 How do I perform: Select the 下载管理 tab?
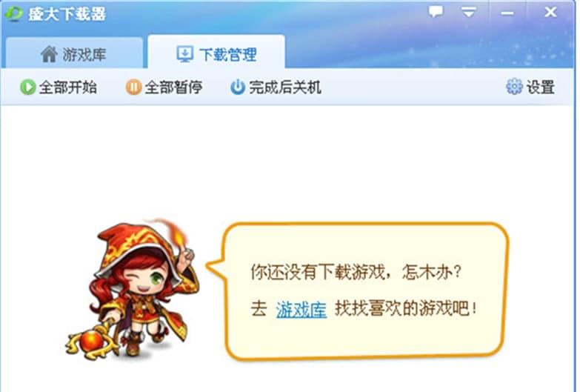click(x=216, y=52)
